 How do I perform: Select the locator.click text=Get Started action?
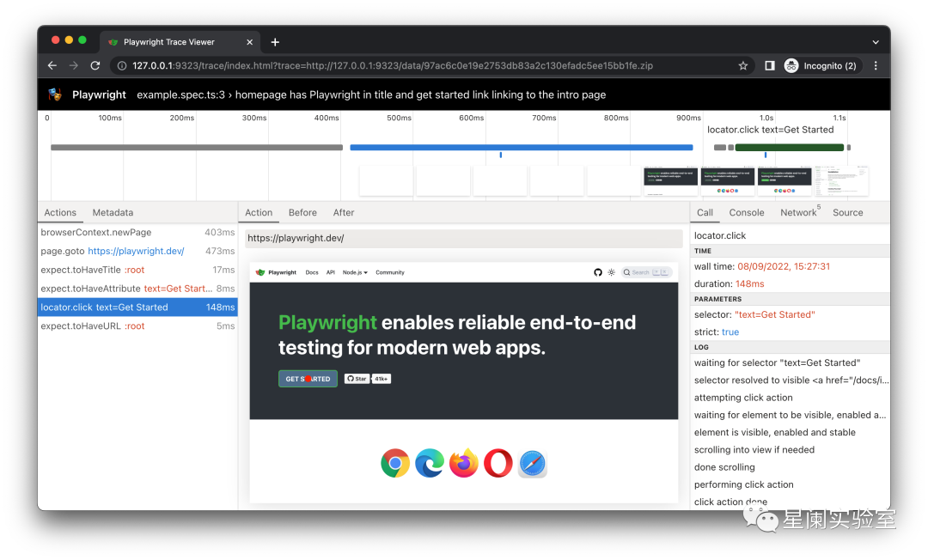point(137,307)
